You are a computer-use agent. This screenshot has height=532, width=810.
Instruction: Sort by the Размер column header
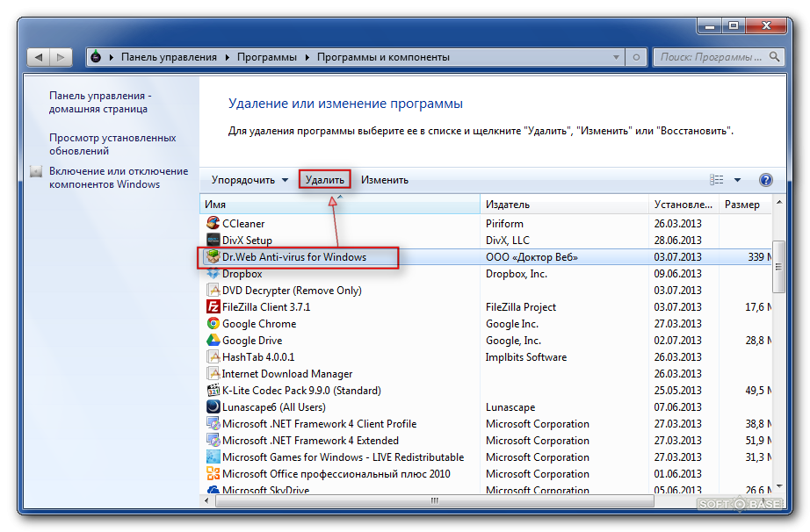[745, 205]
